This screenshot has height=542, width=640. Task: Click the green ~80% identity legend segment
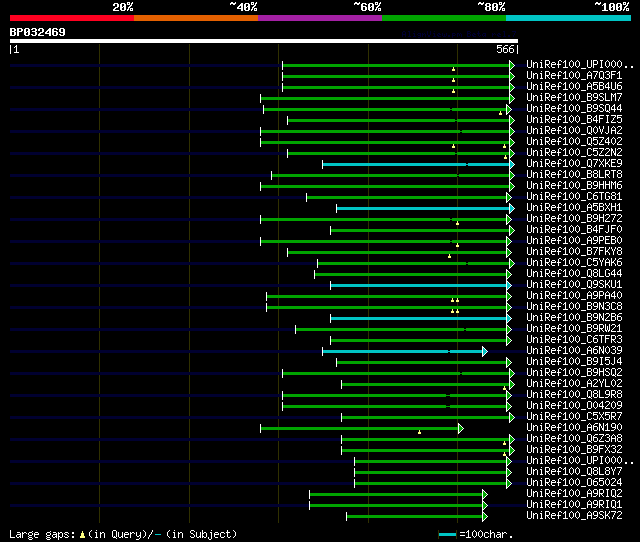(444, 18)
